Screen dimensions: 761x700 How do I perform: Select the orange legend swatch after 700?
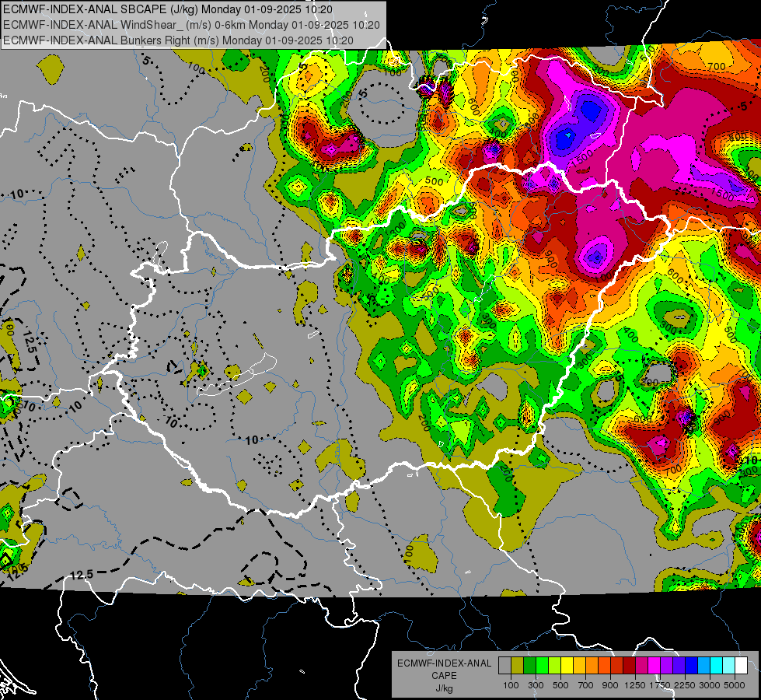[592, 666]
